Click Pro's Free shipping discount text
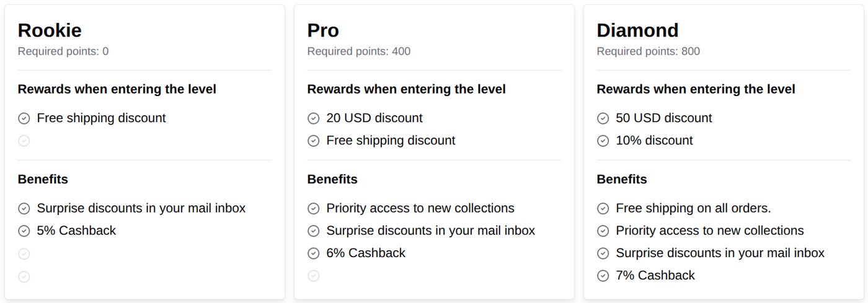 click(x=391, y=141)
